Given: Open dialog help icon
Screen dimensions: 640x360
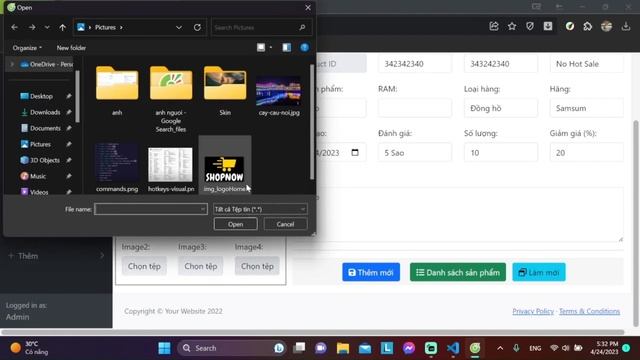Looking at the screenshot, I should point(304,47).
